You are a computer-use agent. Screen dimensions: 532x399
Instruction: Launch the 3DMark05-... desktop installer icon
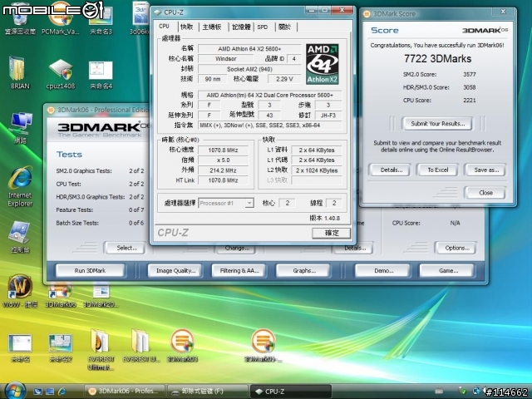[264, 346]
